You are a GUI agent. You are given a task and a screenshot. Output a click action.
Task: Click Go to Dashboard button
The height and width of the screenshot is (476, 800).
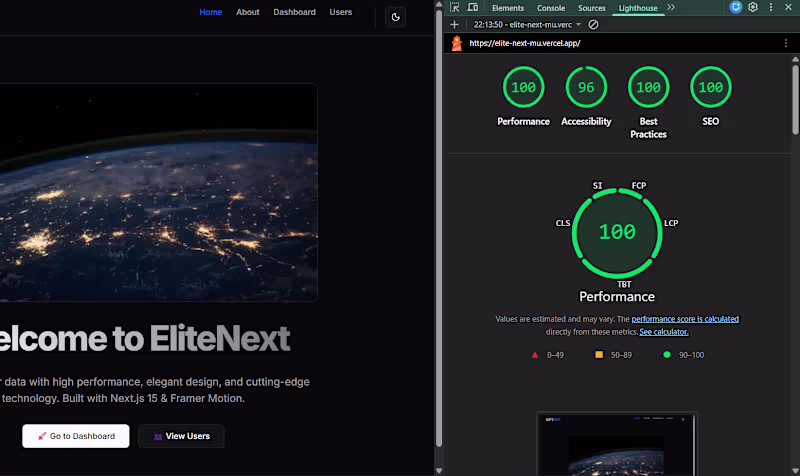(x=76, y=436)
